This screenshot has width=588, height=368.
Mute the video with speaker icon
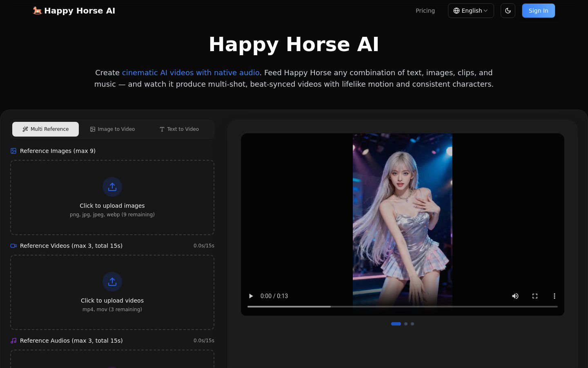pos(515,296)
